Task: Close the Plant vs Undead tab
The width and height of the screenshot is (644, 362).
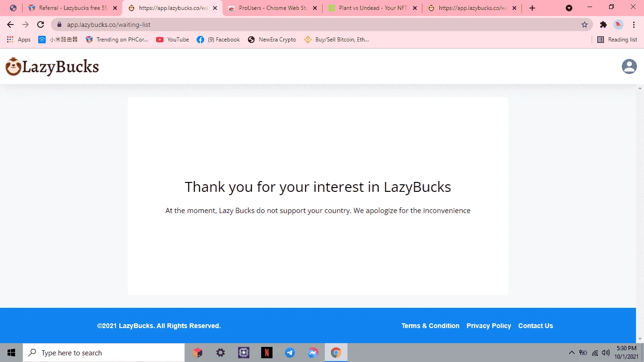Action: [415, 8]
